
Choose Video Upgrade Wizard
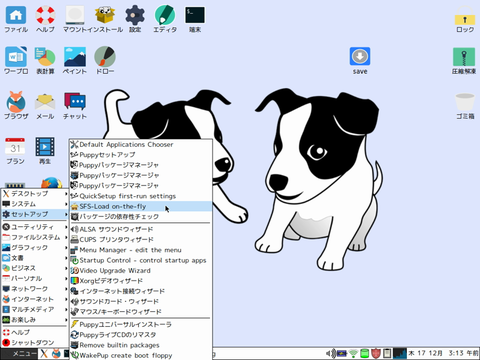141,271
